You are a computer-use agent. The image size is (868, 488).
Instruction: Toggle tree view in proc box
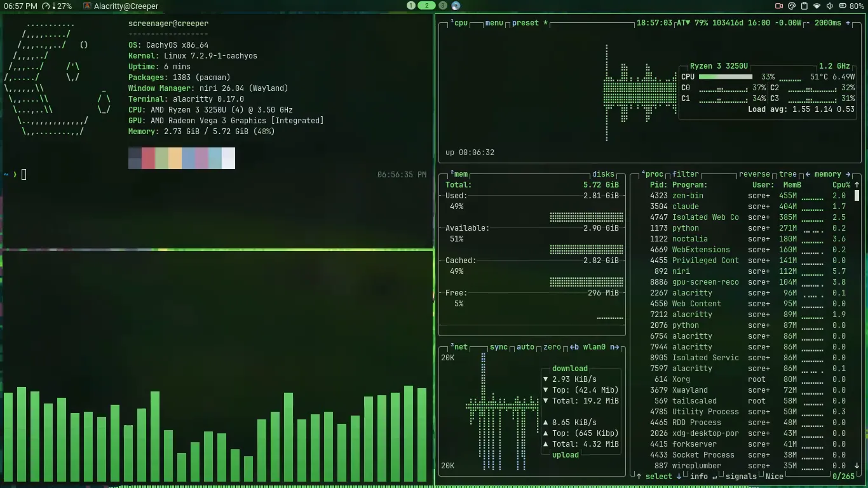[x=787, y=174]
